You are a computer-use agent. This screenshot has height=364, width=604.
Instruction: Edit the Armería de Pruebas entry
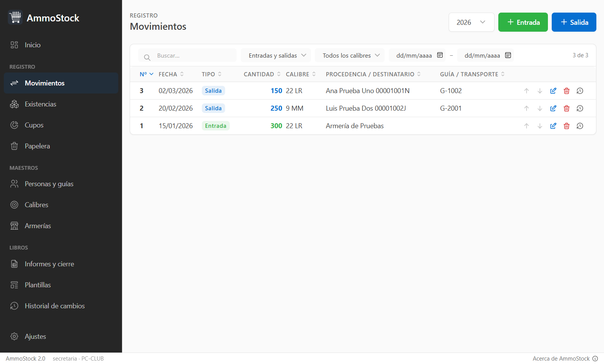(x=553, y=126)
